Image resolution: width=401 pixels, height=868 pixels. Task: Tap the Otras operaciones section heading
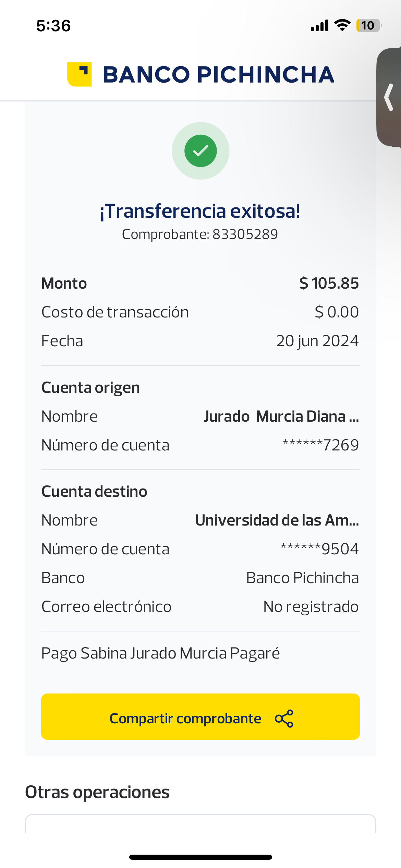point(97,792)
